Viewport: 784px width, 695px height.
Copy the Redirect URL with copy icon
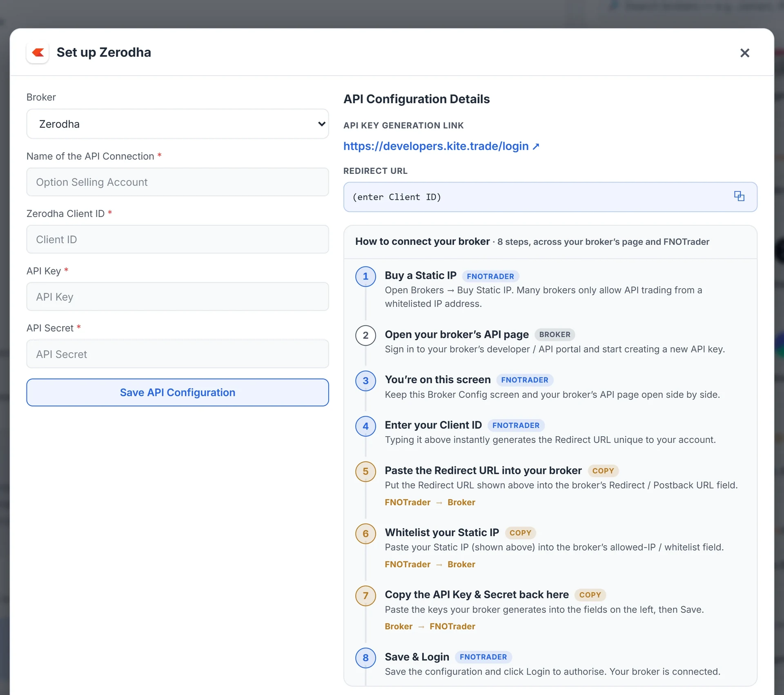[x=739, y=196]
